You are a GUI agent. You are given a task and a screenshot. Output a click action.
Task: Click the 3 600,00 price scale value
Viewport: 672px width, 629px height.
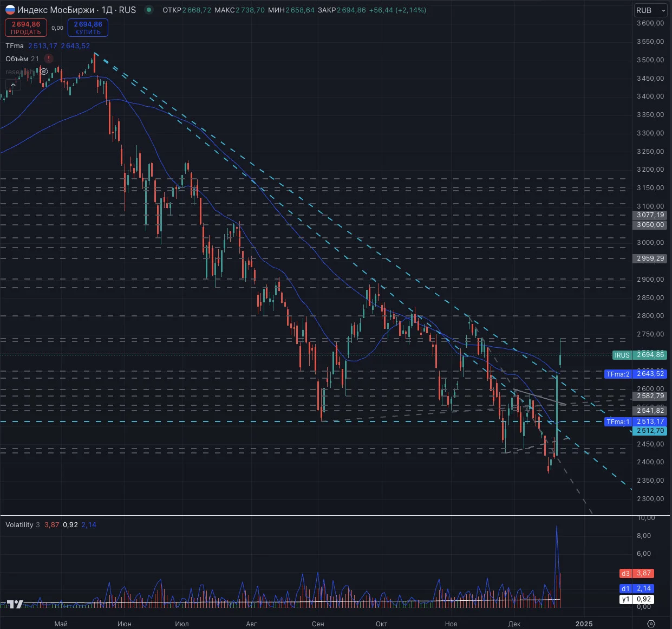pyautogui.click(x=650, y=23)
